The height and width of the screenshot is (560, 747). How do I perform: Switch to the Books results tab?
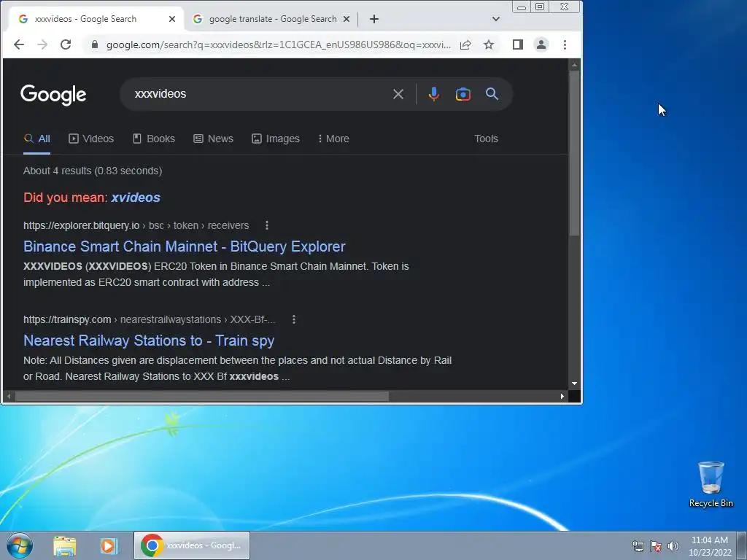(154, 139)
